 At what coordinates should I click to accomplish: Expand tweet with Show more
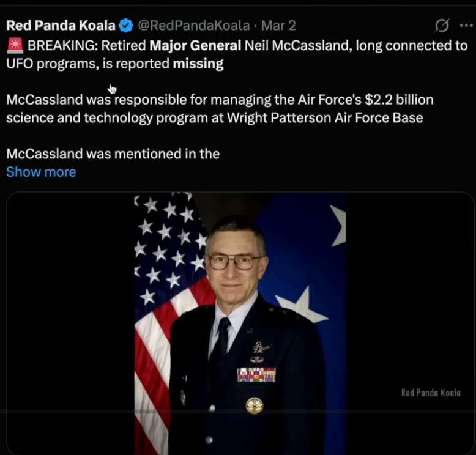pyautogui.click(x=41, y=172)
